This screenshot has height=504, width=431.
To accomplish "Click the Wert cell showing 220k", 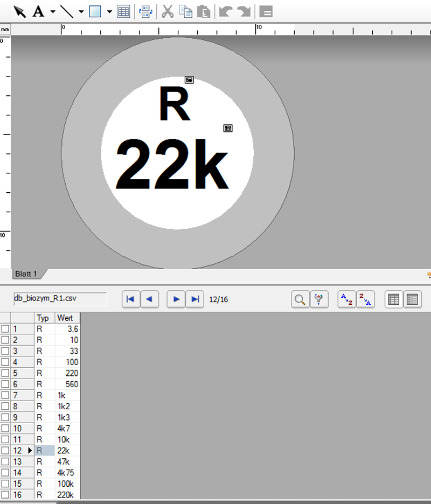I will pos(67,495).
